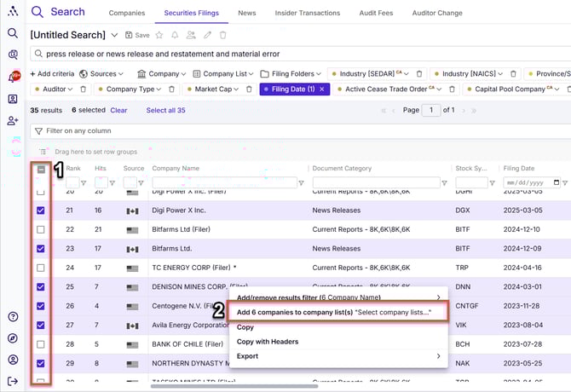Star the untitled search as favorite
571x392 pixels.
pos(159,35)
